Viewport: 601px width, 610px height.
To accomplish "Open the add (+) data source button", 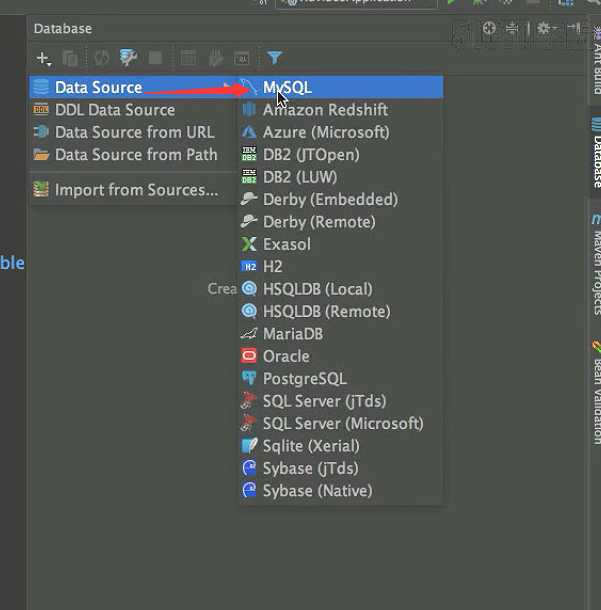I will point(43,58).
